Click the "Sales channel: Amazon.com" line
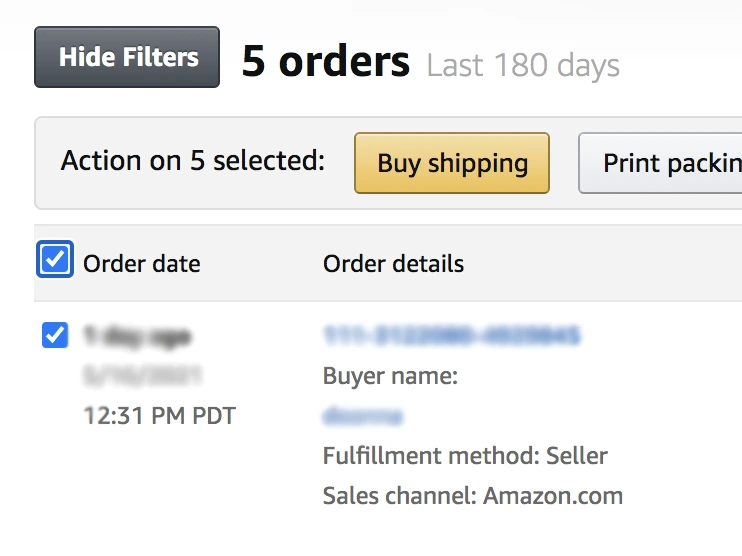Viewport: 742px width, 556px height. click(x=472, y=496)
